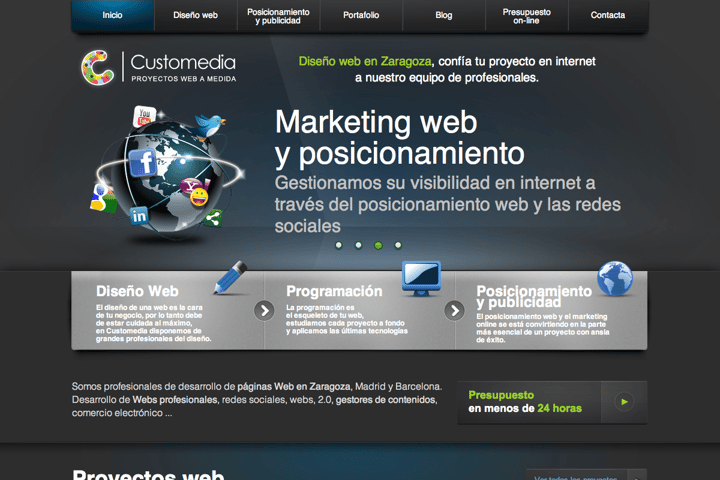
Task: Go to Diseño web menu item
Action: tap(196, 15)
